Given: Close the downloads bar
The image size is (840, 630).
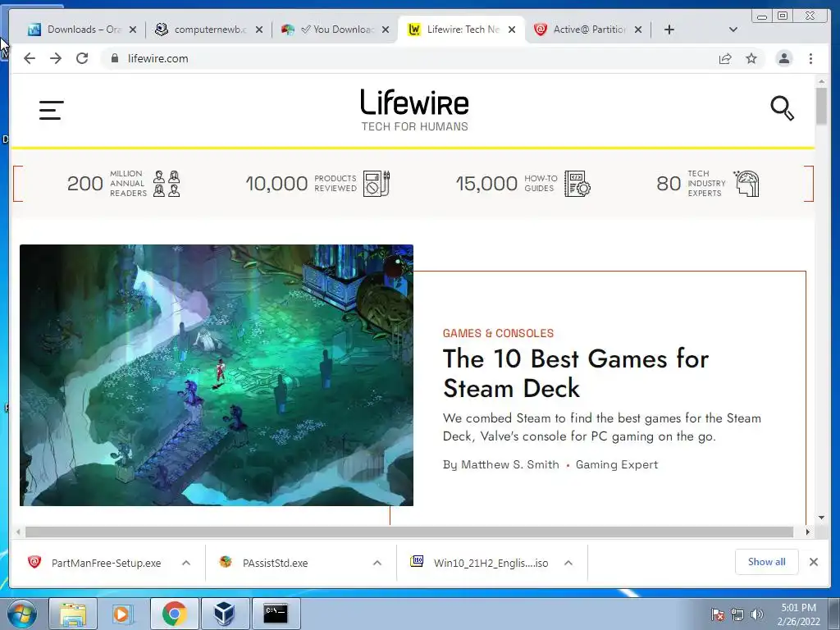Looking at the screenshot, I should 813,562.
